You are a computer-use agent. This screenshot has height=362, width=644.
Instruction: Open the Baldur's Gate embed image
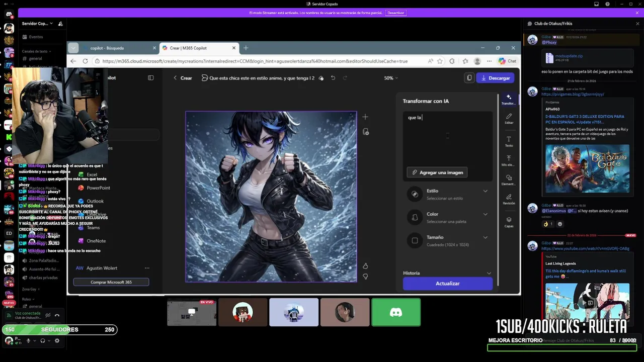(587, 168)
